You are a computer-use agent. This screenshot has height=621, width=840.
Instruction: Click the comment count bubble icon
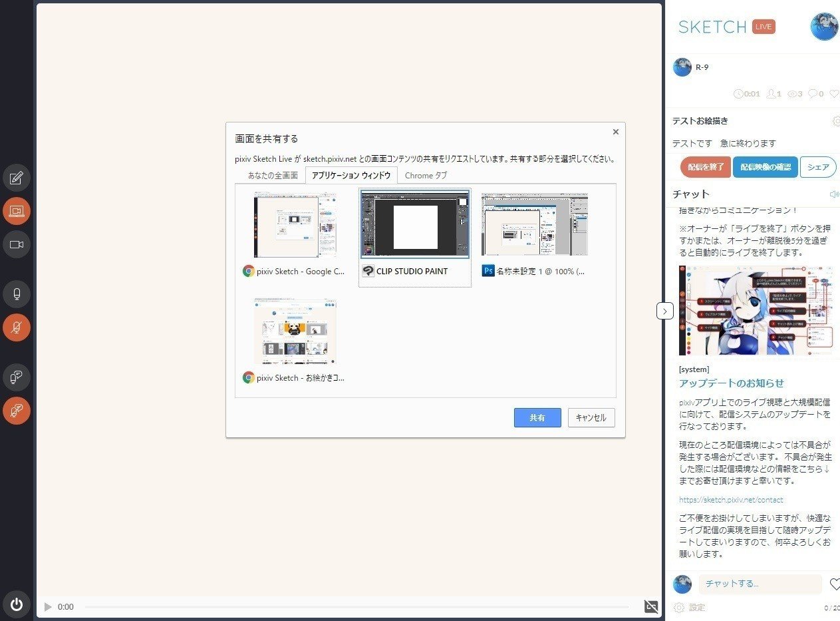[812, 94]
